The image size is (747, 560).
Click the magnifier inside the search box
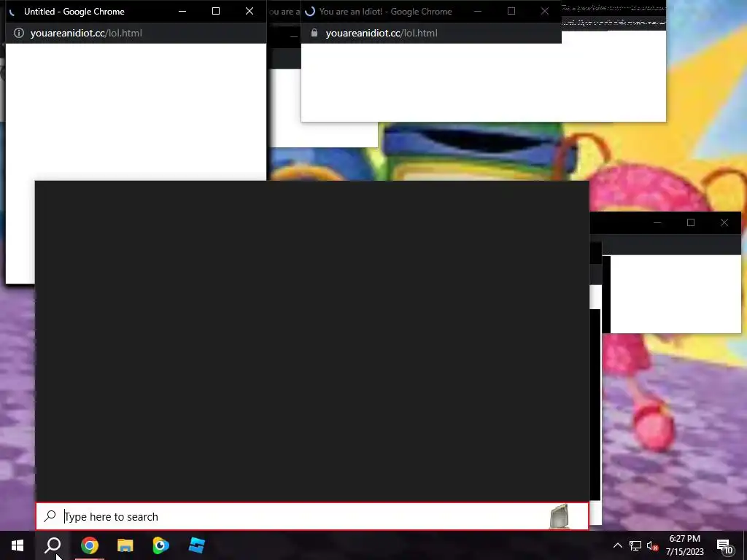click(x=50, y=516)
